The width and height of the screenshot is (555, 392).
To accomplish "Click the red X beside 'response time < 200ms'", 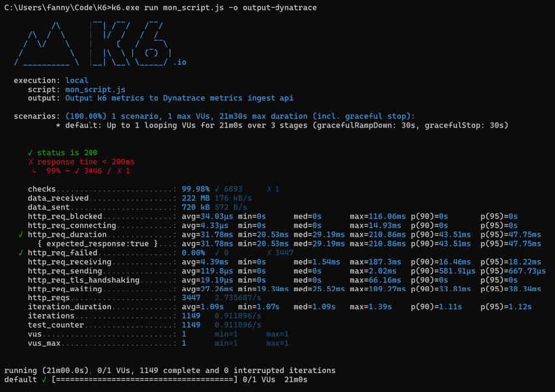I will tap(31, 162).
